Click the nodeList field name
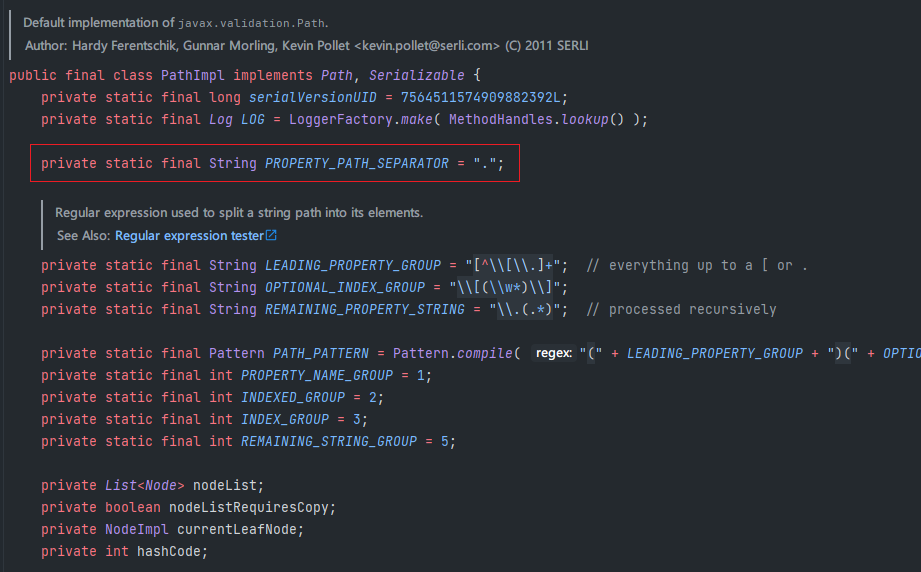921x572 pixels. (x=225, y=486)
